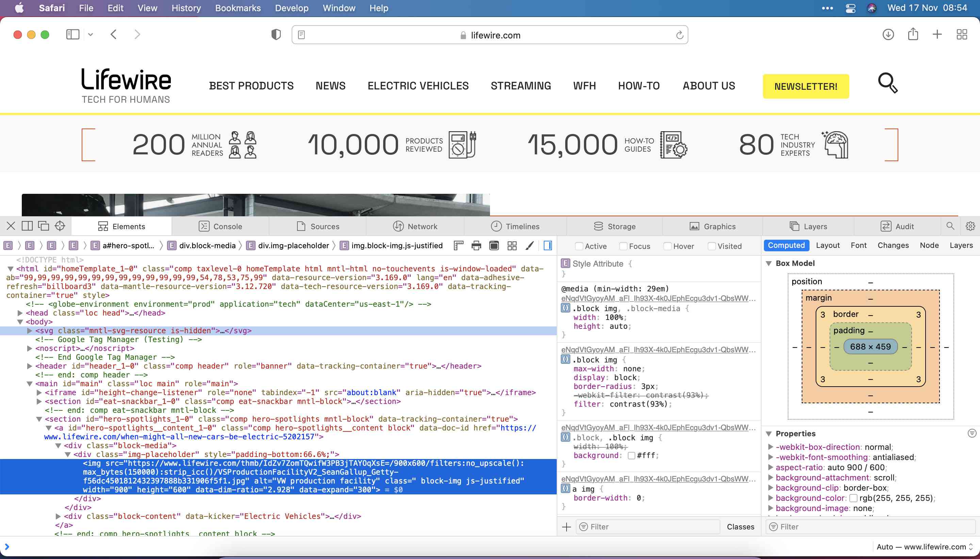Expand the header_1-0 element node

click(30, 366)
